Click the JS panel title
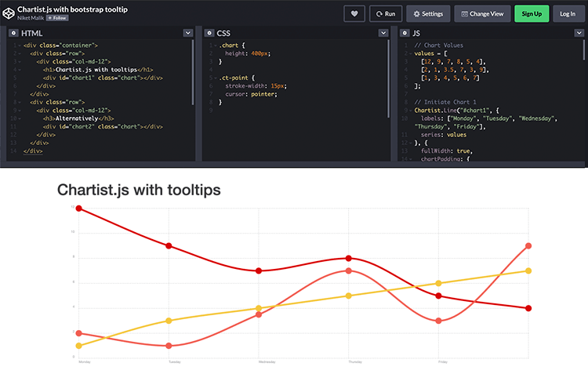Viewport: 588px width, 392px height. [x=416, y=34]
